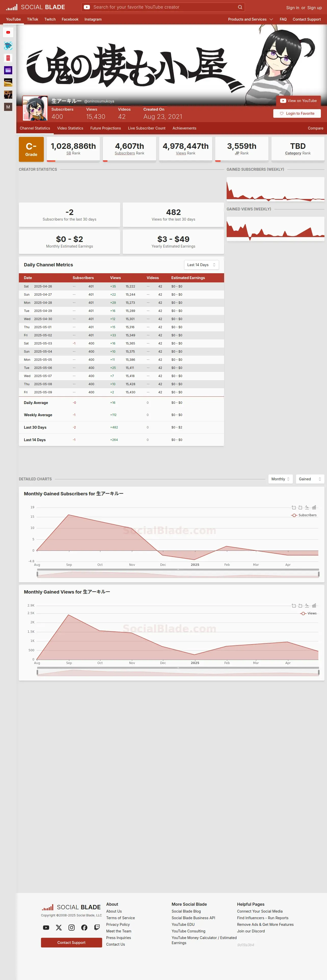The width and height of the screenshot is (327, 980).
Task: Click the footer YouTube social icon
Action: coord(46,928)
